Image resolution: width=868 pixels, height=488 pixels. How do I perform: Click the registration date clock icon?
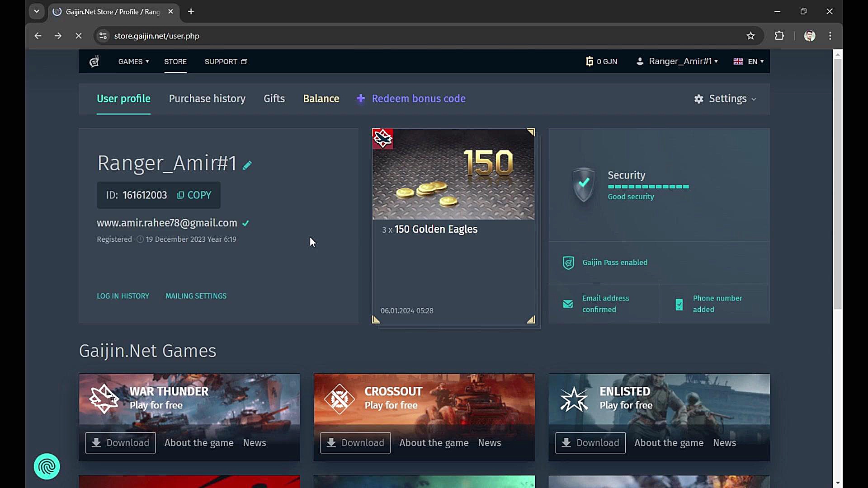140,239
